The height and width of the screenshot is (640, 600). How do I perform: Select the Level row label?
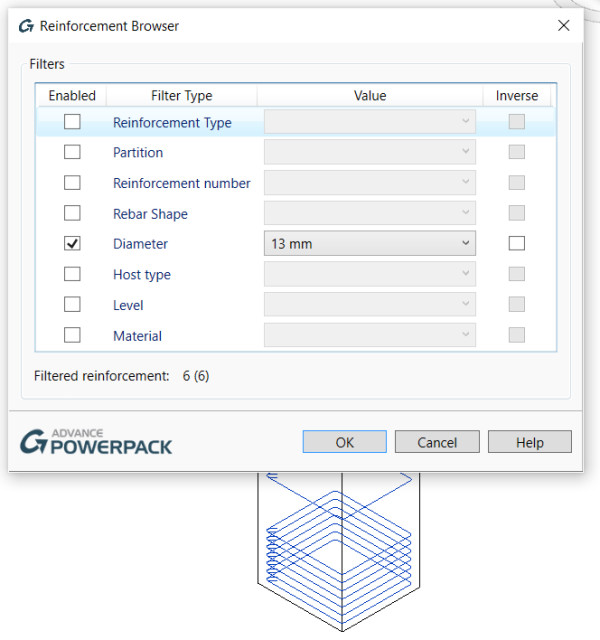coord(128,305)
